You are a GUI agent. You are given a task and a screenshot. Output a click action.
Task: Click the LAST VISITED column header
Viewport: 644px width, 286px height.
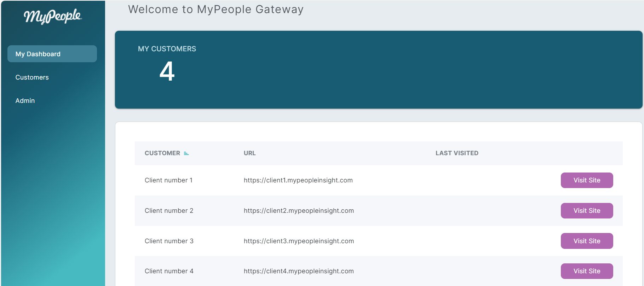pyautogui.click(x=457, y=153)
